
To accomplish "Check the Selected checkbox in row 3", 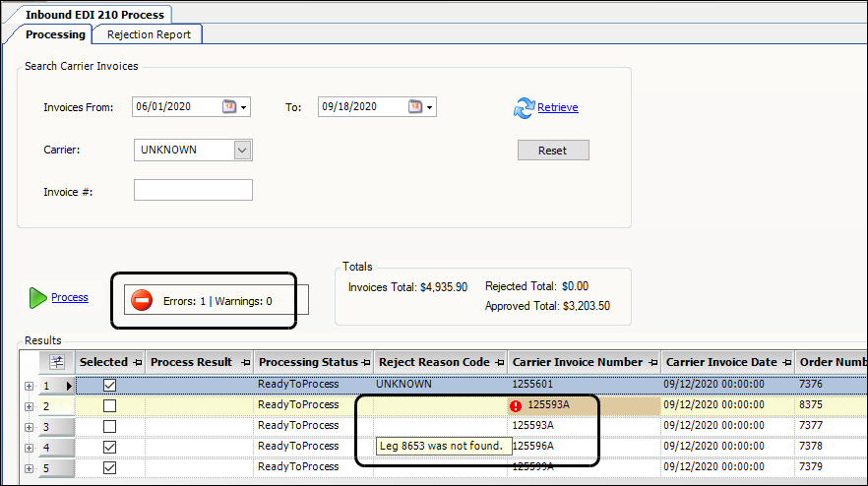I will 110,426.
